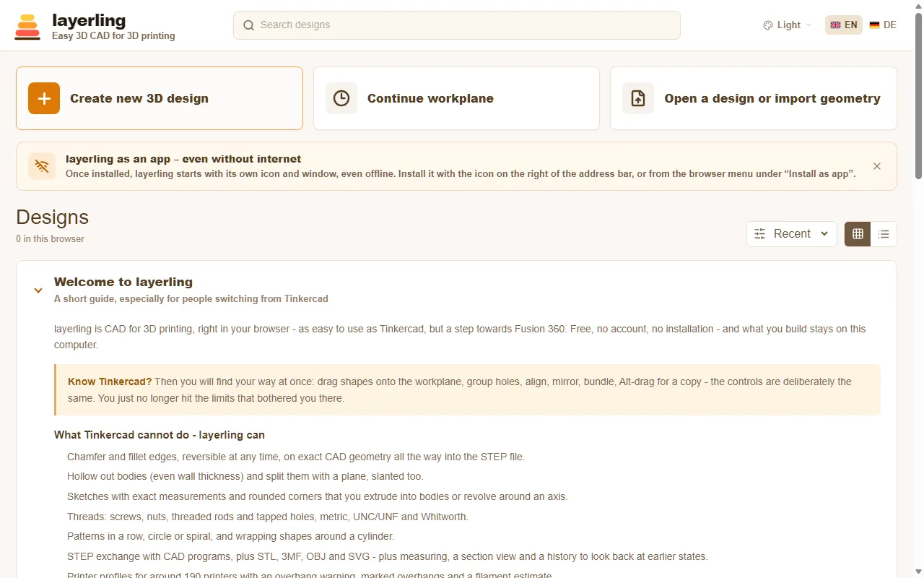
Task: Open a design or import geometry
Action: point(754,98)
